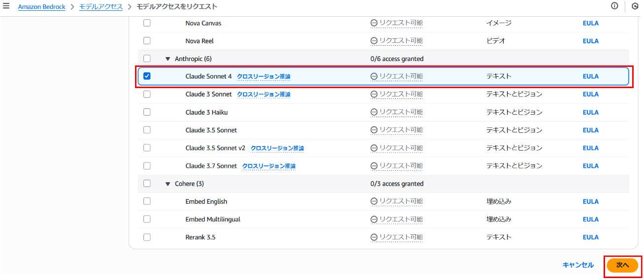Image resolution: width=644 pixels, height=280 pixels.
Task: Collapse the Anthropic (6) group
Action: (x=168, y=59)
